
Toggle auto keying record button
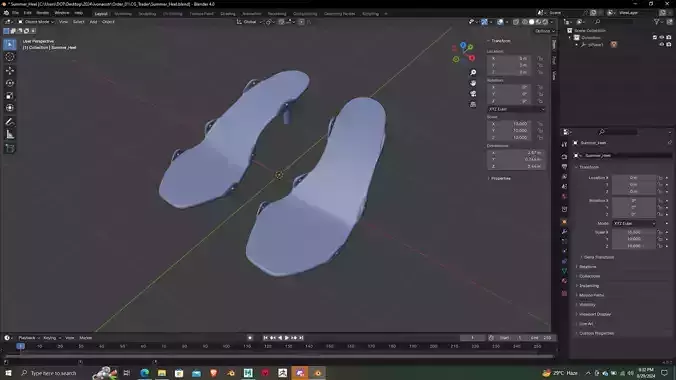(x=250, y=338)
